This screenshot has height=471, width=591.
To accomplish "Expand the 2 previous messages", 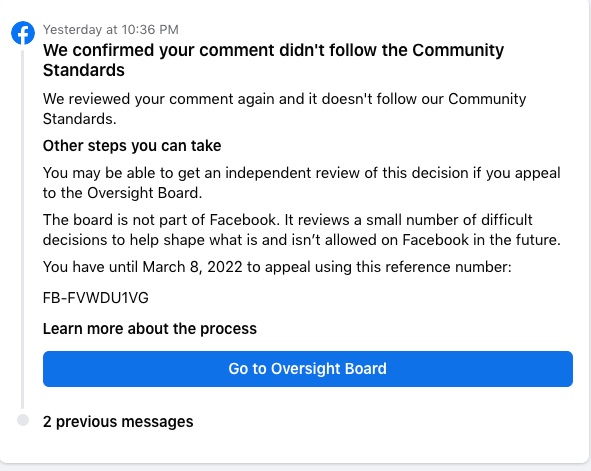I will 118,421.
